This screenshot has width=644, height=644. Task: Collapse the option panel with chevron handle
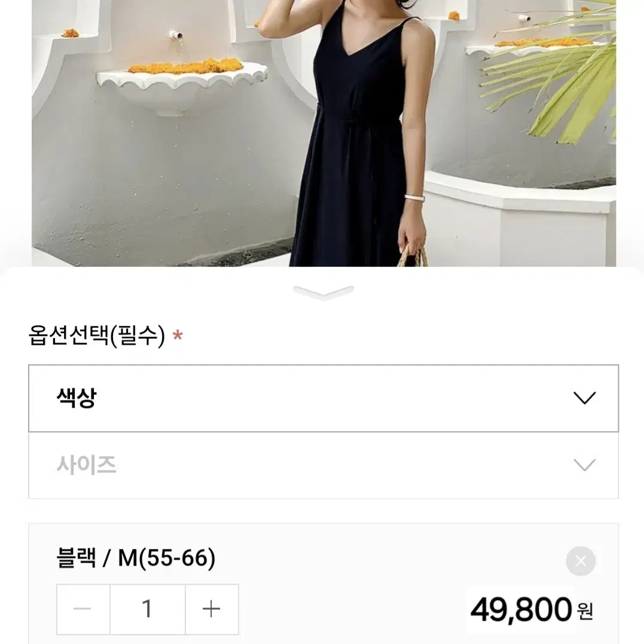coord(323,292)
